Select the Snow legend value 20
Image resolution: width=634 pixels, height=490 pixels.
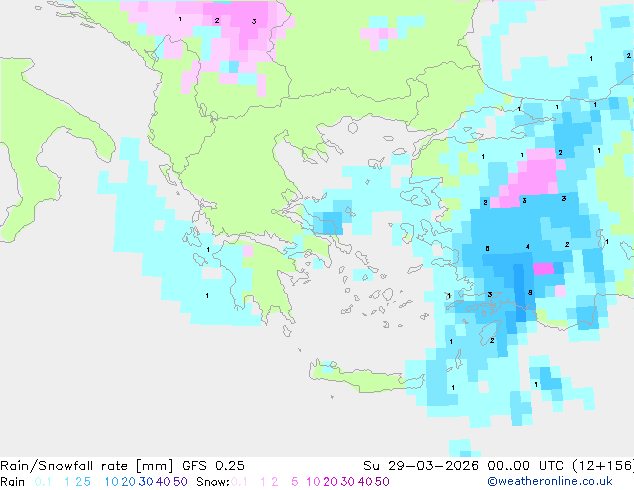point(330,482)
